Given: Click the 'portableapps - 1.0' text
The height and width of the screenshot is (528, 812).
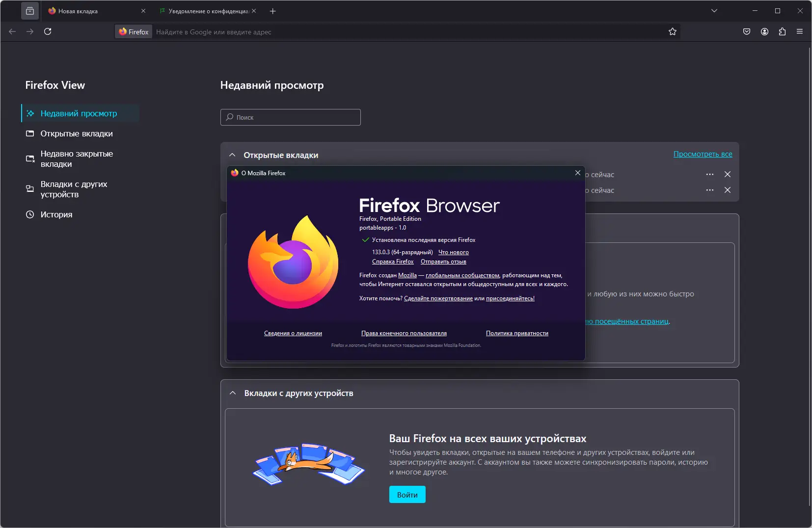Looking at the screenshot, I should click(x=383, y=228).
